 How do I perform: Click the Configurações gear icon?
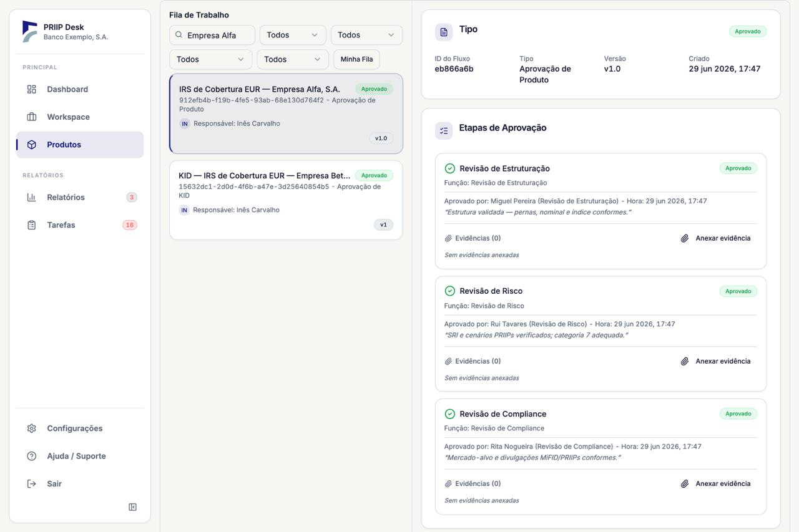[32, 428]
